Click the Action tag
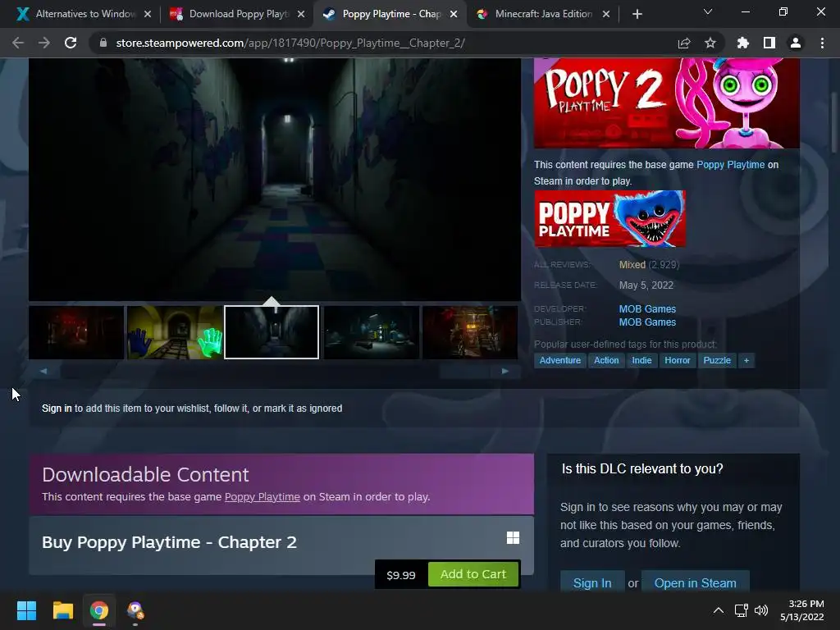The width and height of the screenshot is (840, 630). click(606, 361)
